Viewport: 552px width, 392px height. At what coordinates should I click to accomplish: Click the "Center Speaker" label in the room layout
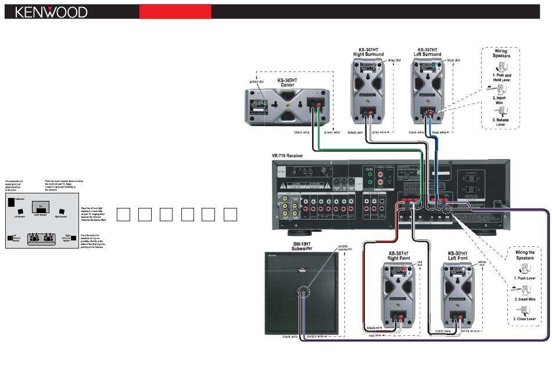tap(40, 215)
